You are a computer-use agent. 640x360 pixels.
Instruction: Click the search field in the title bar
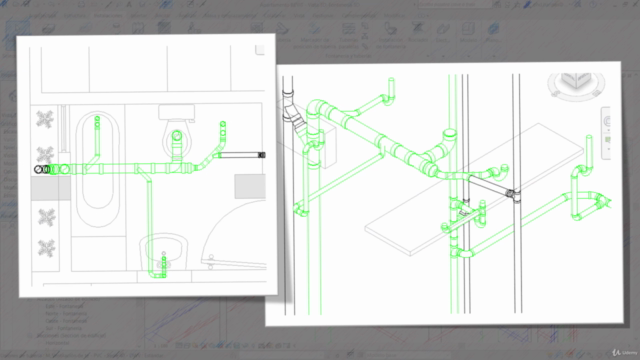point(454,4)
